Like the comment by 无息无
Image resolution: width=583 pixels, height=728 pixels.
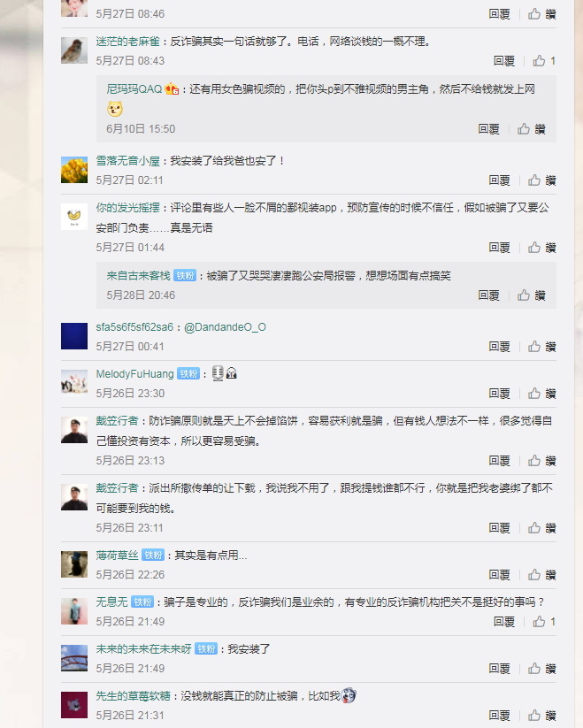tap(543, 622)
